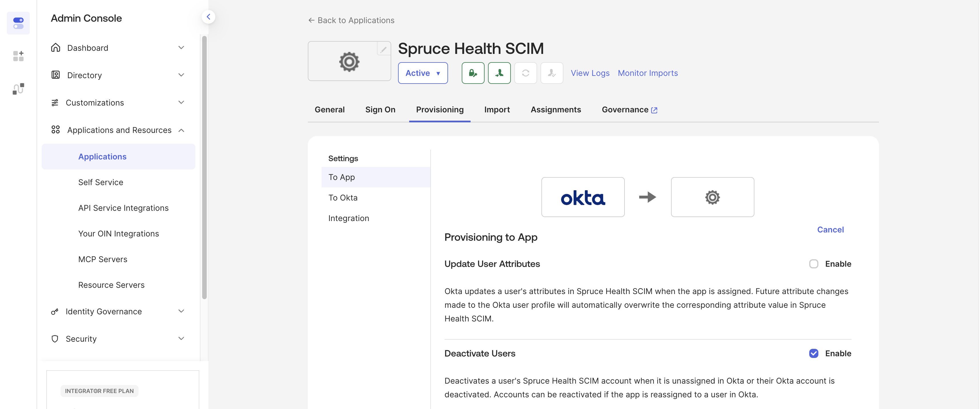Image resolution: width=980 pixels, height=409 pixels.
Task: Open the Governance external link tab
Action: click(629, 110)
